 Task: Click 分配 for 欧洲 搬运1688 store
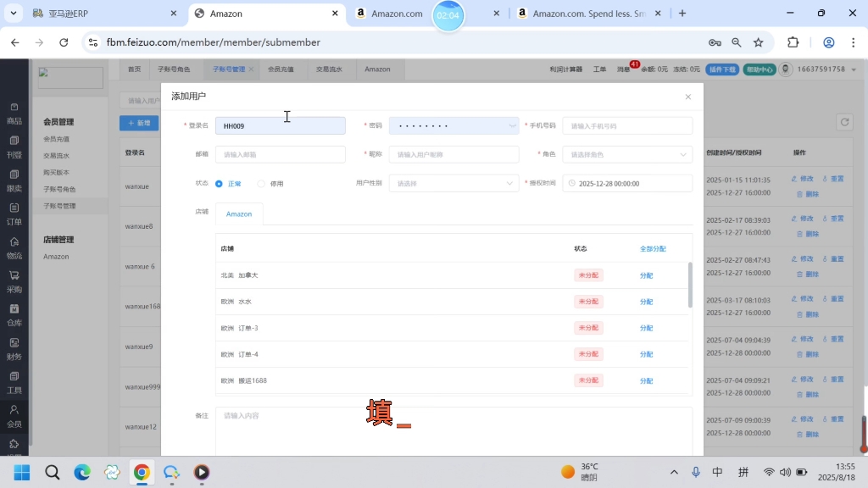tap(646, 380)
